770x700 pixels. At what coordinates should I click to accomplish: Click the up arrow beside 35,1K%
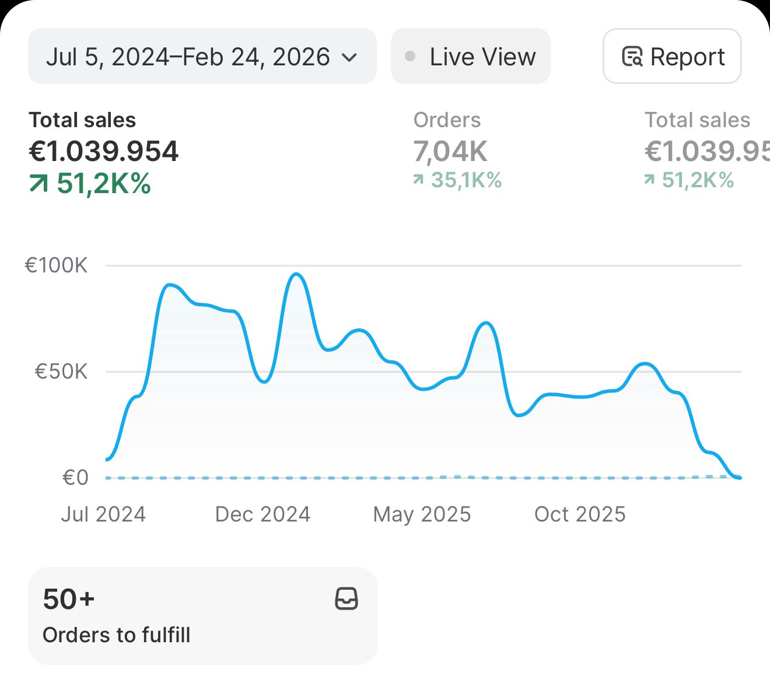tap(418, 180)
